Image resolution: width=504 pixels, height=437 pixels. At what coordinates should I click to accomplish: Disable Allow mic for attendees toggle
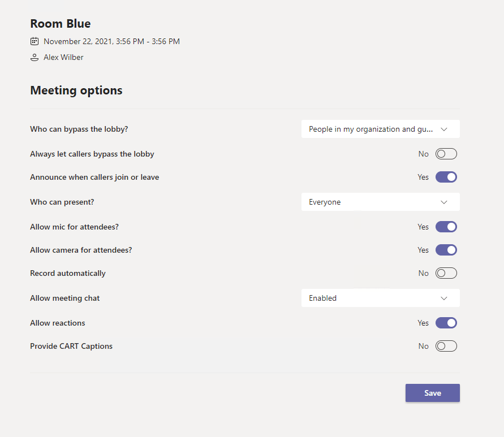pyautogui.click(x=446, y=227)
